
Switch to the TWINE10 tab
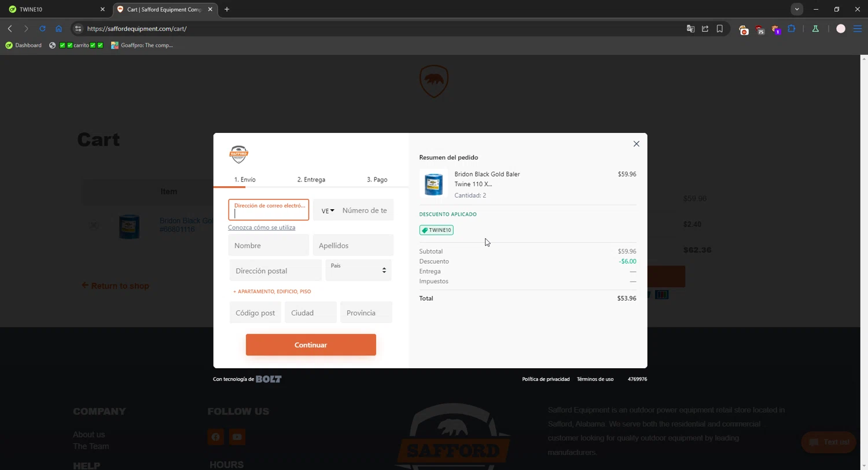56,9
